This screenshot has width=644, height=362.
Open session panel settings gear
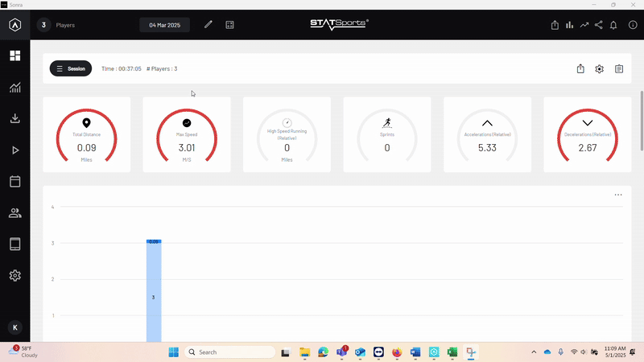599,69
